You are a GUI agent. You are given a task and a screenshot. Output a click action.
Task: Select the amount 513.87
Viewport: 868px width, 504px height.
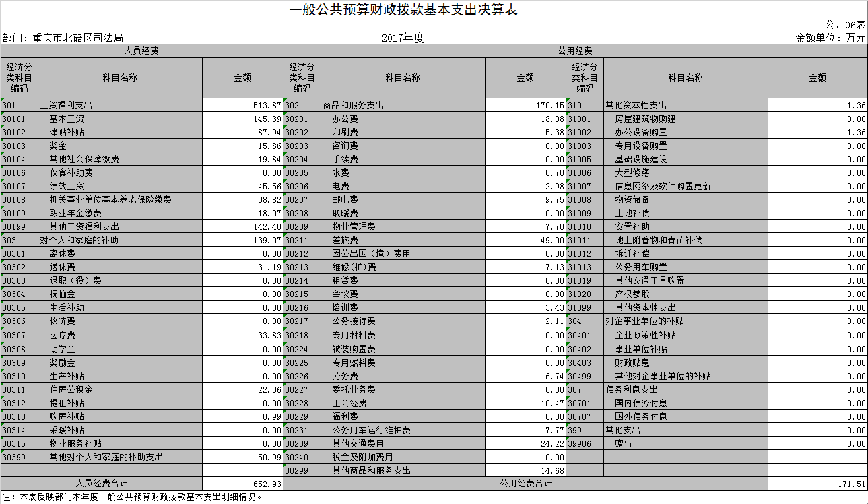click(x=242, y=106)
